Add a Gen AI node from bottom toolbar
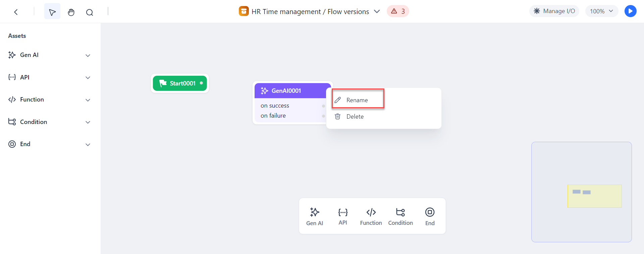This screenshot has width=644, height=254. click(x=315, y=216)
